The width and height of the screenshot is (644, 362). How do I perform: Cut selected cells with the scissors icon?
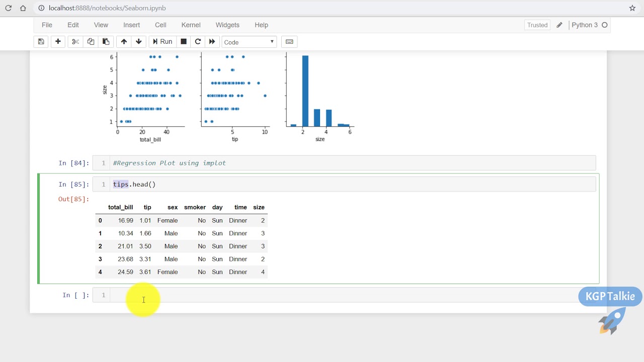(75, 42)
